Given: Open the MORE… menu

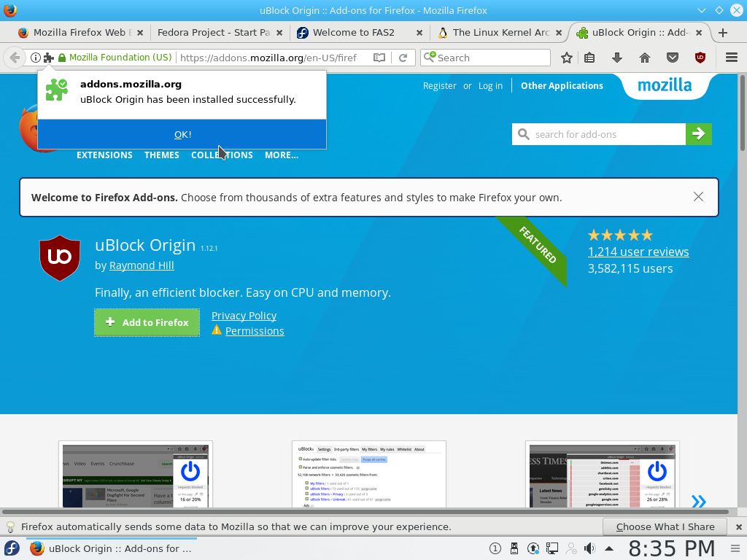Looking at the screenshot, I should click(x=282, y=155).
